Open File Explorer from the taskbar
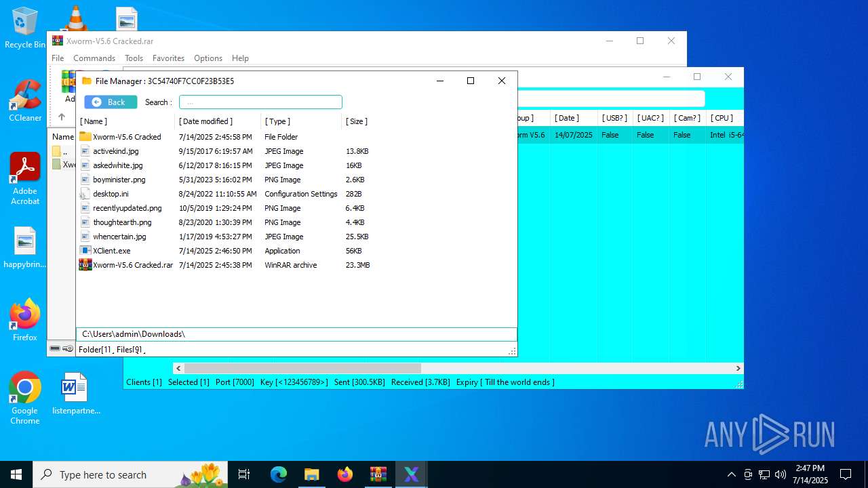 312,474
